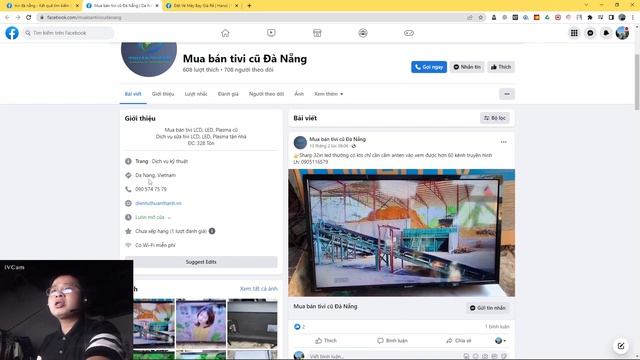Select the Người theo dõi tab
The height and width of the screenshot is (360, 640).
coord(266,94)
